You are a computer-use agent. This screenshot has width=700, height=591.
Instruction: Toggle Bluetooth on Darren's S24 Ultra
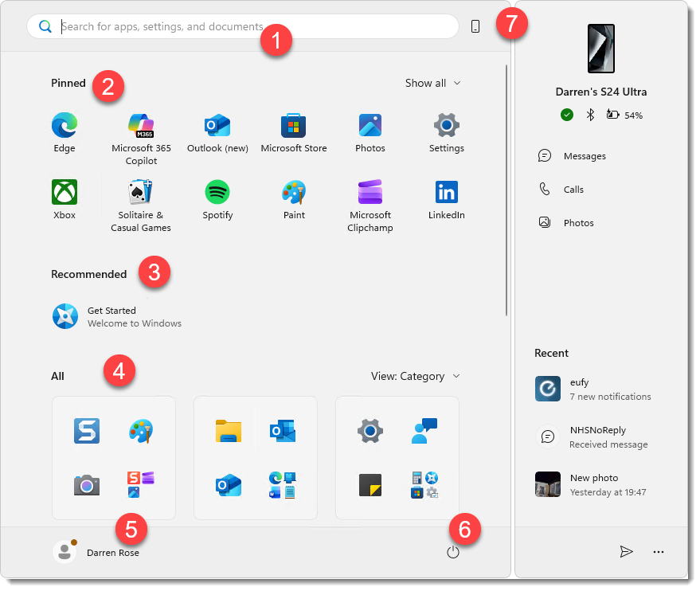(589, 115)
